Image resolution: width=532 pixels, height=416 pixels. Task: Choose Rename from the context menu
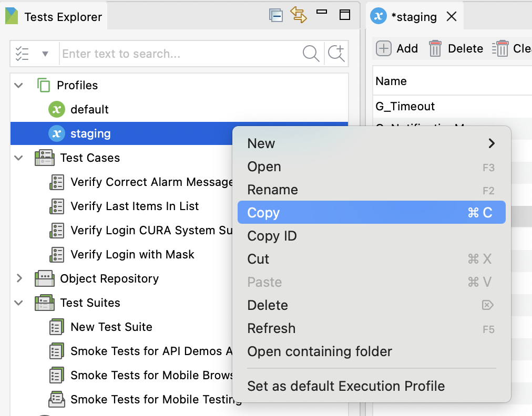(x=372, y=190)
